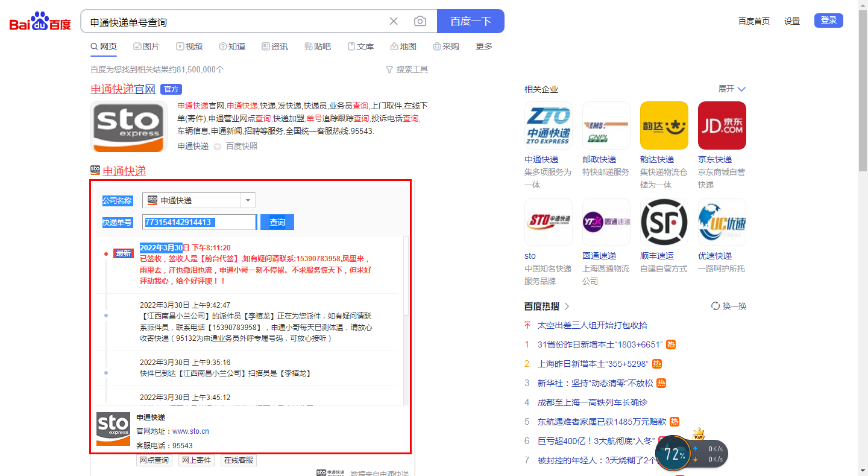Screen dimensions: 868x476
Task: Open the 邮政快递 EMS logo
Action: pos(606,125)
